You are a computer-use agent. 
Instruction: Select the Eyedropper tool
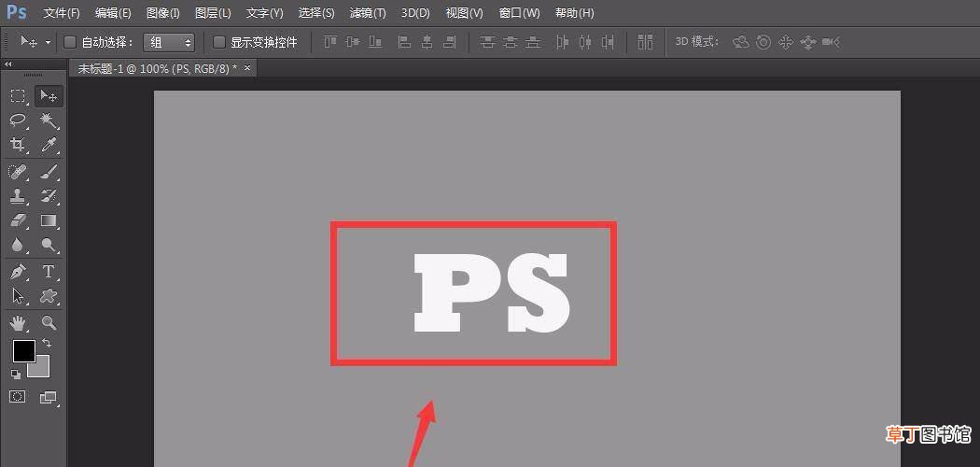49,145
